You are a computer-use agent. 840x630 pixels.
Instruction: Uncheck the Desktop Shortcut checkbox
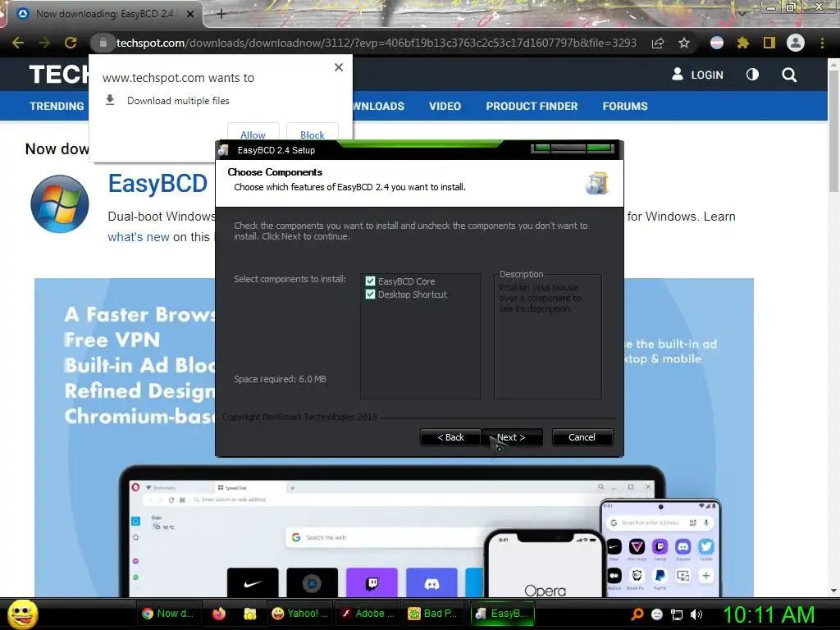370,294
